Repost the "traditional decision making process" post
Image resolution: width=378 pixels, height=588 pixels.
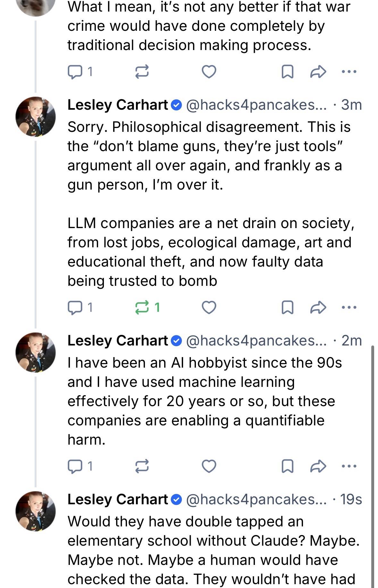tap(142, 72)
